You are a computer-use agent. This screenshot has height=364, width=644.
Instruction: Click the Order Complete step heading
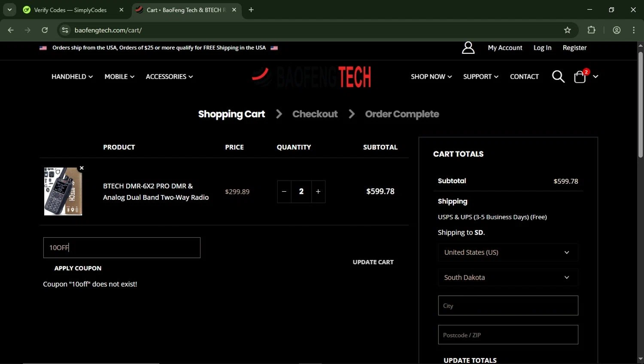pos(402,114)
